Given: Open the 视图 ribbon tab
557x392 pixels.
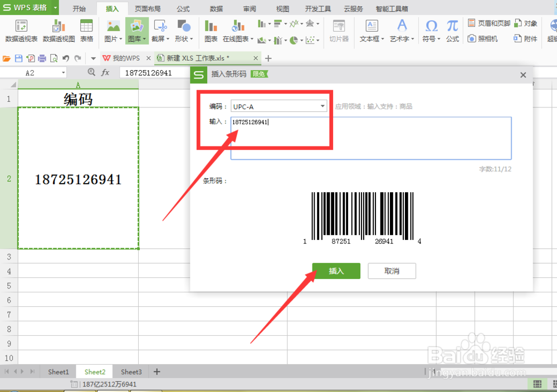Looking at the screenshot, I should point(283,9).
